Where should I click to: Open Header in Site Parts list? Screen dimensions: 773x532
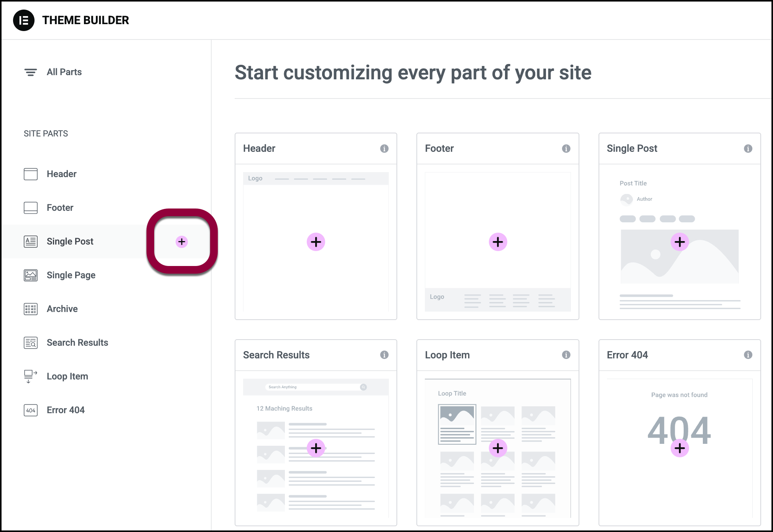(x=61, y=174)
